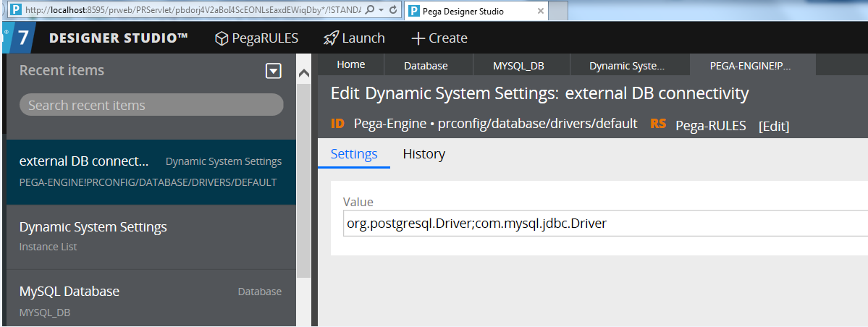Switch to the Home tab

click(x=351, y=64)
